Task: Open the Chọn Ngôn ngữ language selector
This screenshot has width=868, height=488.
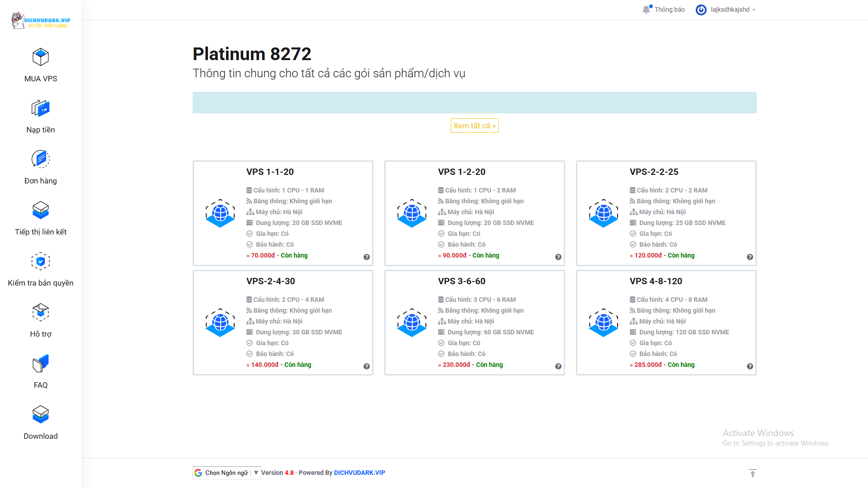Action: (226, 473)
